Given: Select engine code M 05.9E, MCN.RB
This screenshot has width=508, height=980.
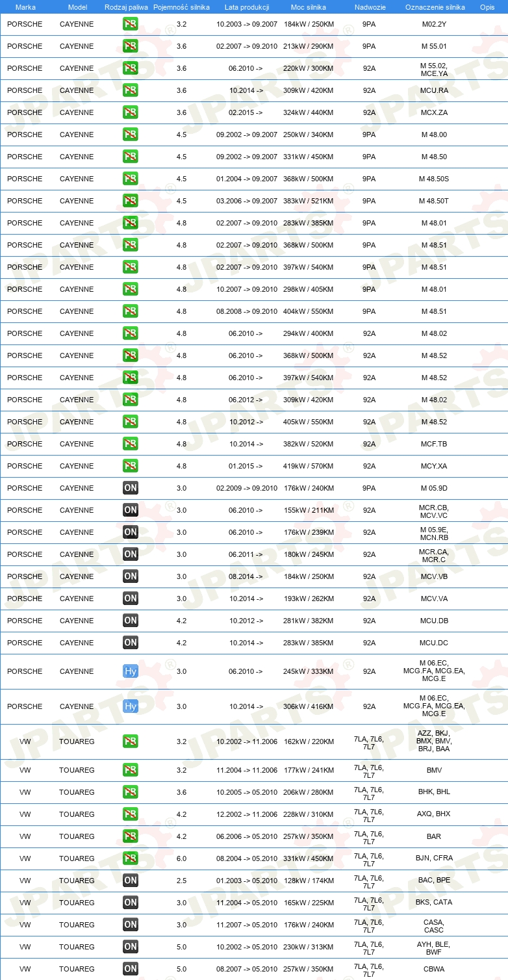Looking at the screenshot, I should [434, 534].
